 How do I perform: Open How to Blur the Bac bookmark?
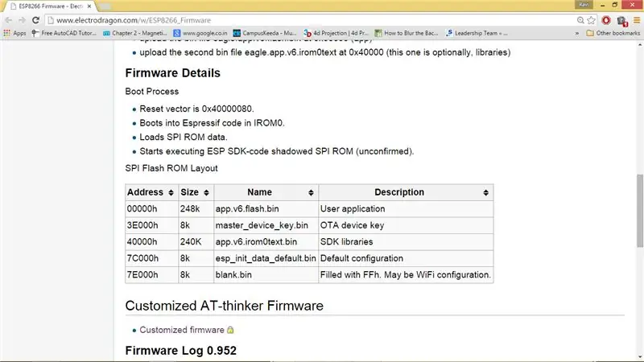[x=407, y=33]
